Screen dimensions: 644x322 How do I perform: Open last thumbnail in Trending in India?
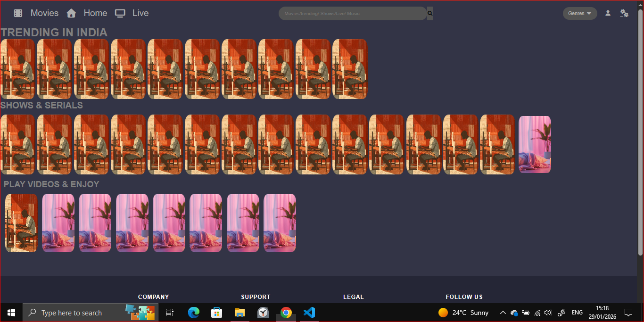coord(349,69)
